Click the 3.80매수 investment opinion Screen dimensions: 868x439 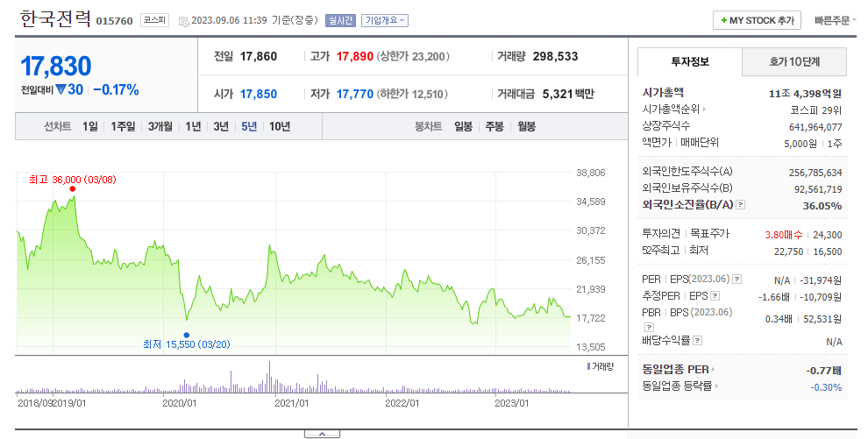pyautogui.click(x=784, y=235)
